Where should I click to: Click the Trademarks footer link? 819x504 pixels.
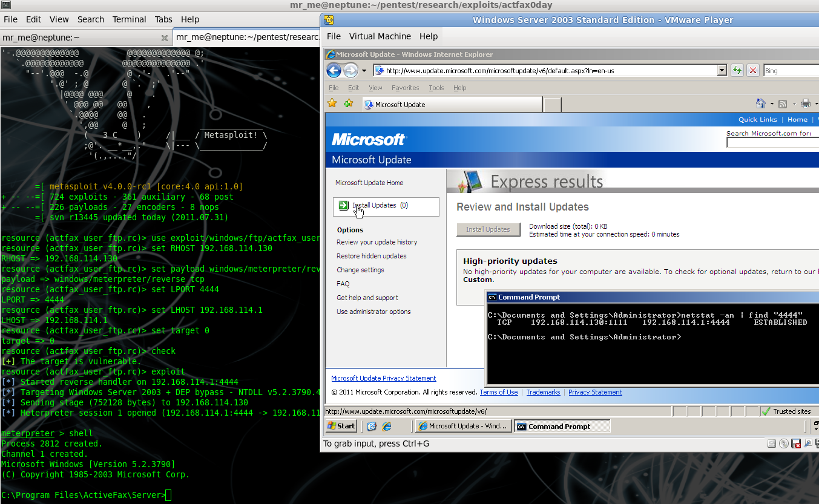click(x=543, y=392)
